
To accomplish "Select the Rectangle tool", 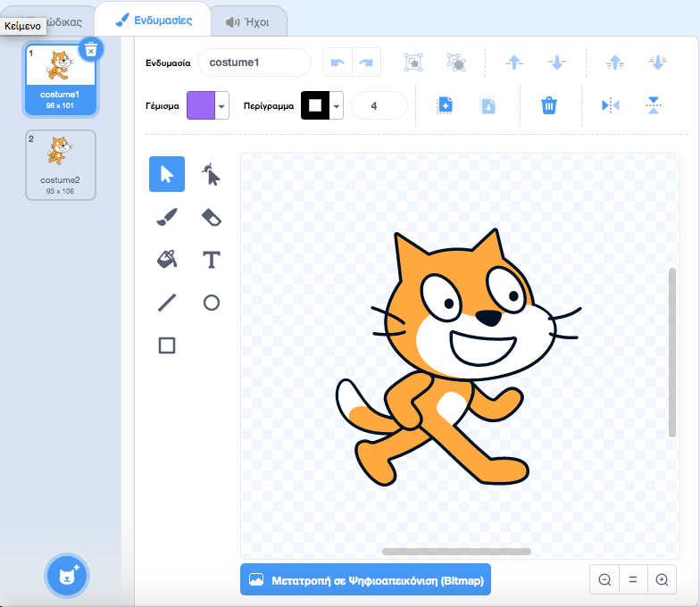I will click(167, 345).
